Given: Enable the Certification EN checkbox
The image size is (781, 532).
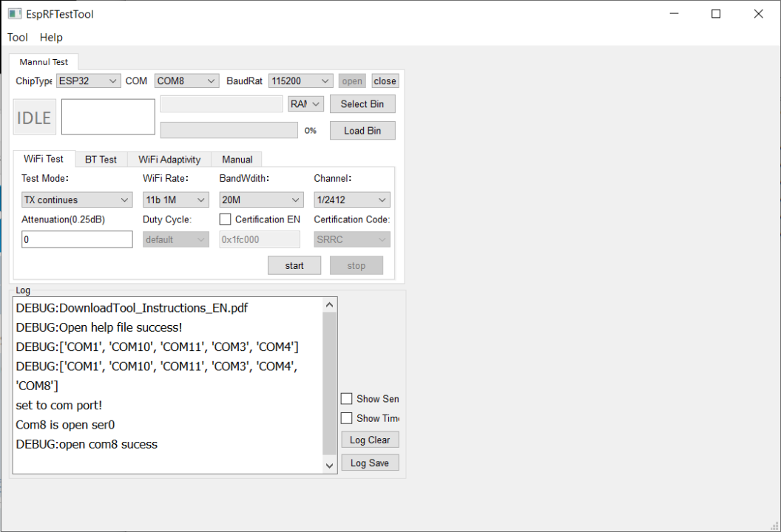Looking at the screenshot, I should pos(225,219).
